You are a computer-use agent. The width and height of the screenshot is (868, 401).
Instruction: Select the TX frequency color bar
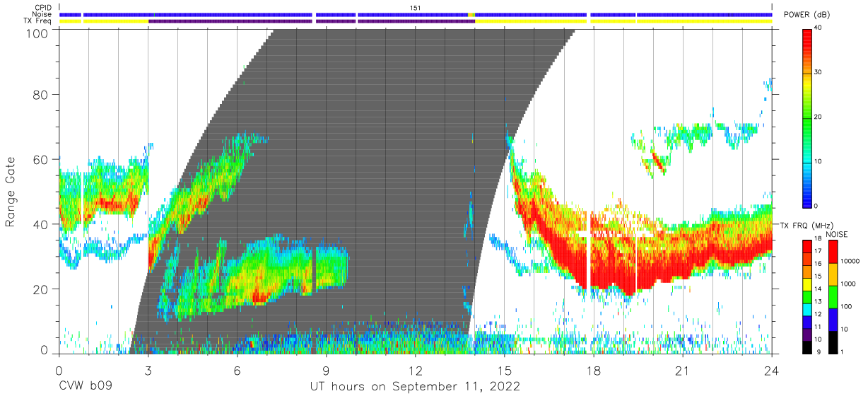[808, 296]
